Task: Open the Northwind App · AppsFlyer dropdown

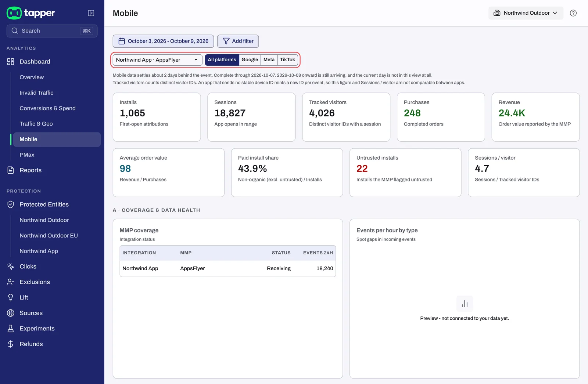Action: (x=157, y=60)
